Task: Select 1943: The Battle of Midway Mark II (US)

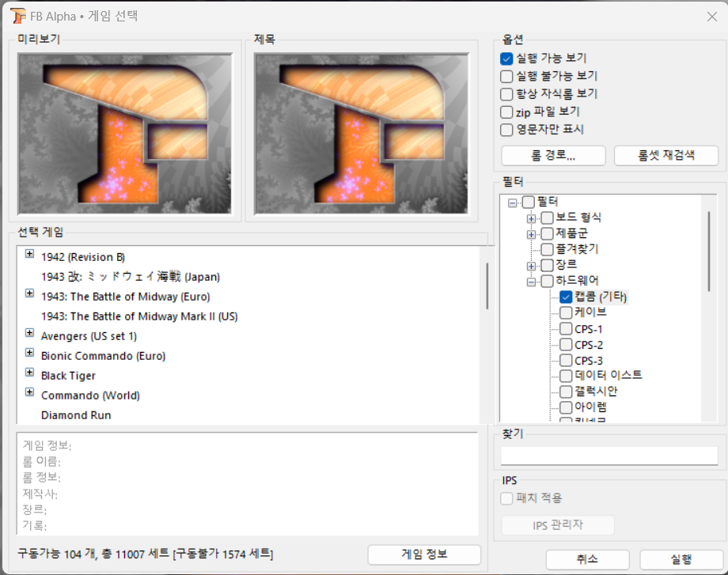Action: pos(139,316)
